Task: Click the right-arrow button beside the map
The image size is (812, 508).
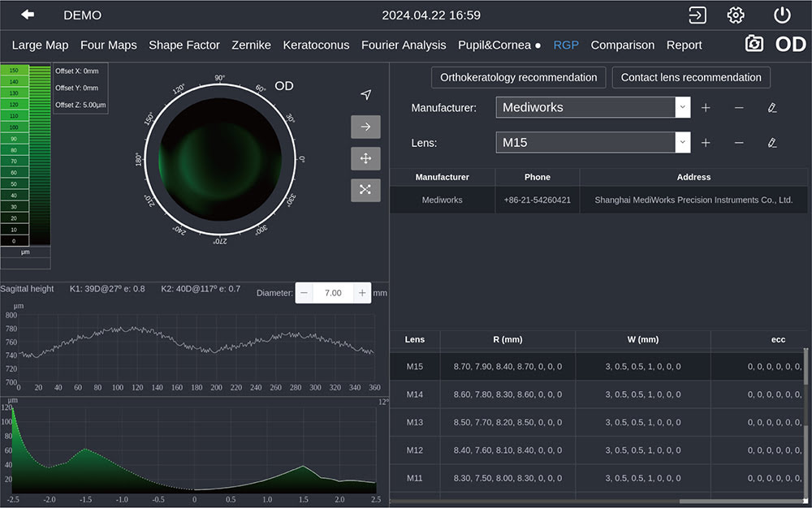Action: pos(365,127)
